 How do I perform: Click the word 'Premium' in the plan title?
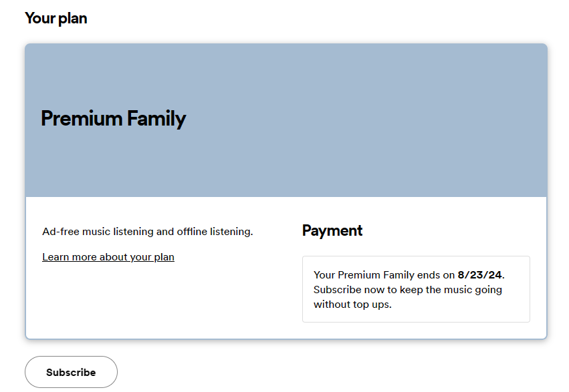81,119
